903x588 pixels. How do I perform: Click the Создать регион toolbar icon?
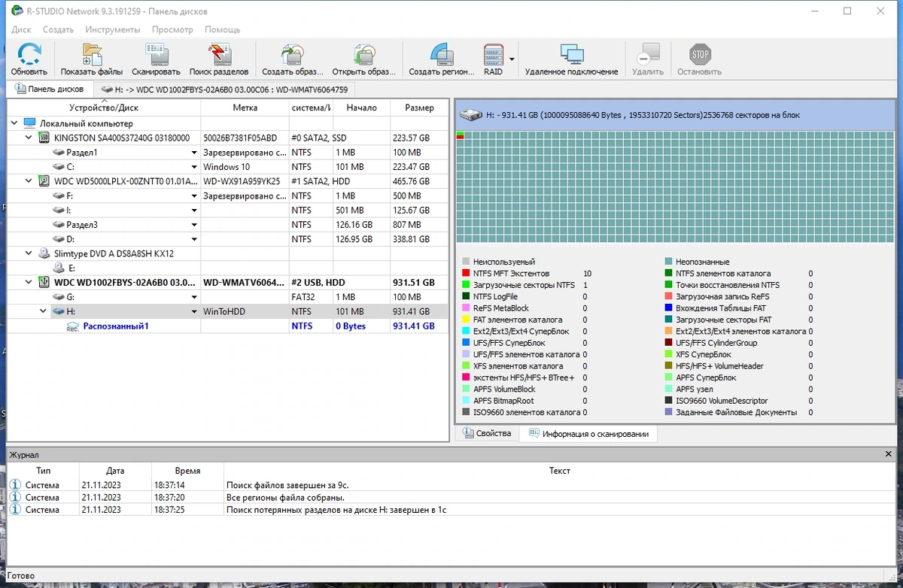[442, 55]
